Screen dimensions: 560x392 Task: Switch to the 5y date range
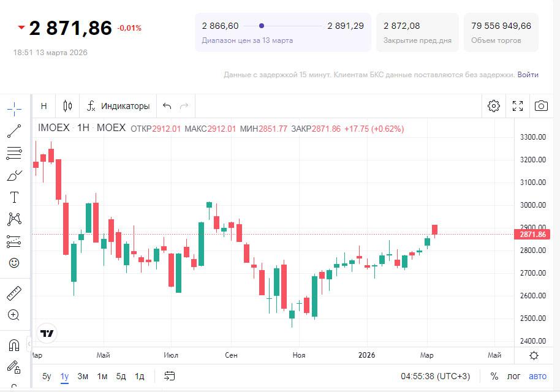click(x=47, y=376)
